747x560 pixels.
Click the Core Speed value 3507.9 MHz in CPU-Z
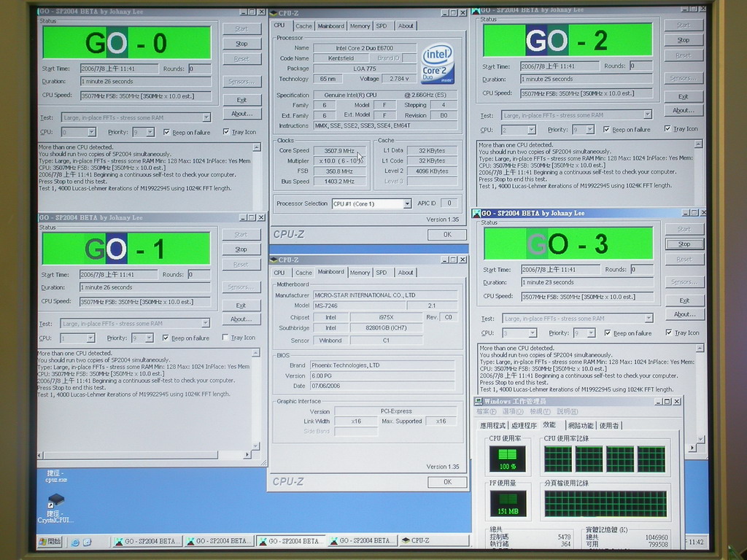(339, 151)
